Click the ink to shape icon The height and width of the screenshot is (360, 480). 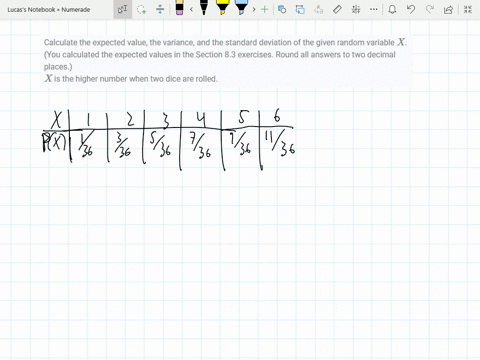(300, 9)
